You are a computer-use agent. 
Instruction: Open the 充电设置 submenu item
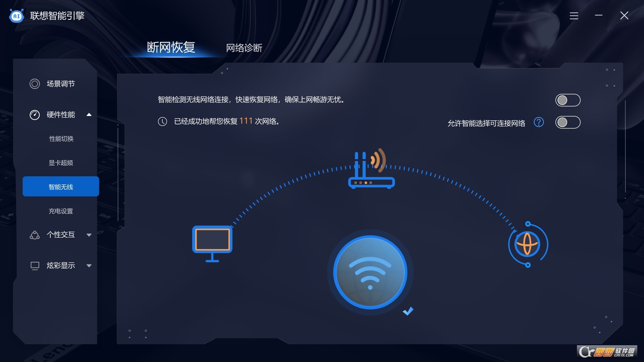[61, 211]
